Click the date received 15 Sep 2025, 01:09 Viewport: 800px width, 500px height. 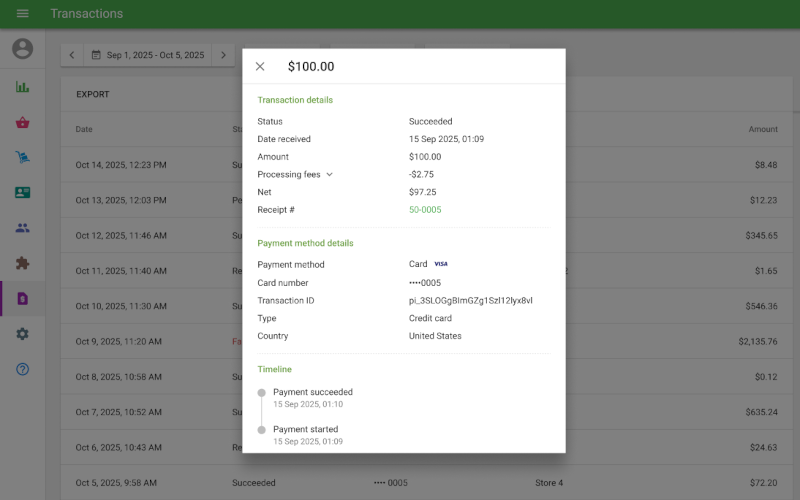pos(446,139)
